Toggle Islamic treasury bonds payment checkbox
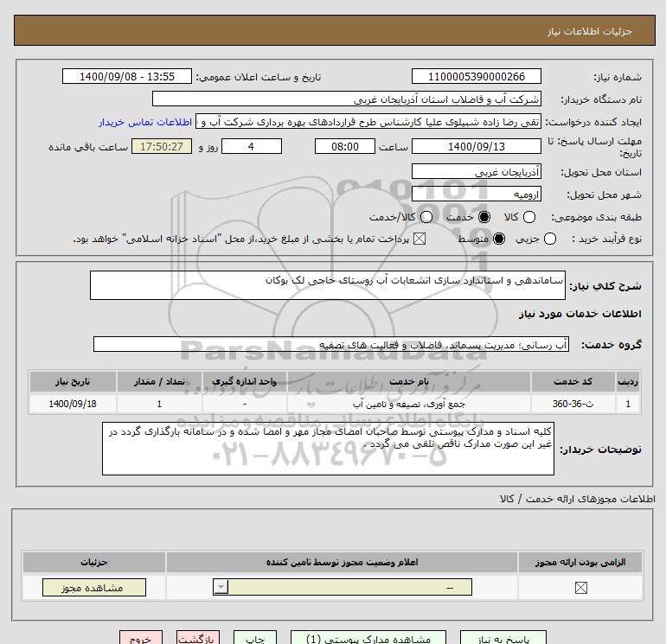The width and height of the screenshot is (666, 644). pos(419,239)
